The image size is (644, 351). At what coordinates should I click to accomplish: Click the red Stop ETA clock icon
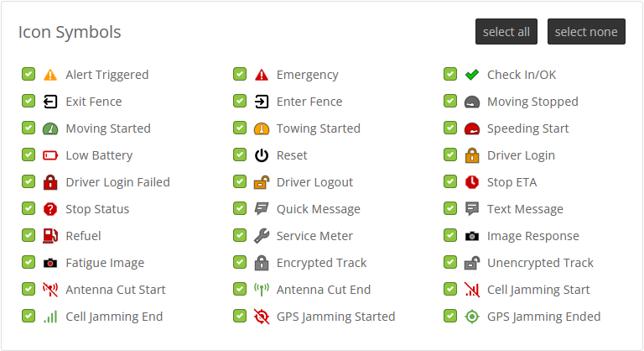471,182
